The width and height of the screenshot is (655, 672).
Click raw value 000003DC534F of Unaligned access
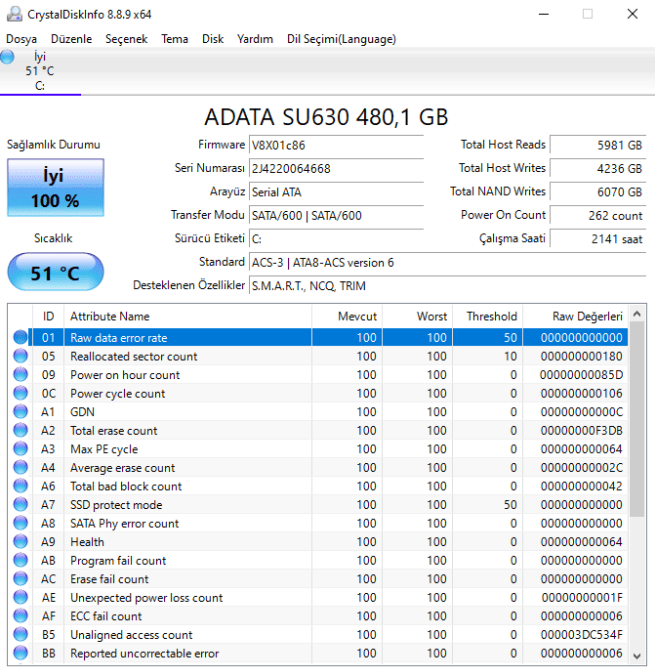tap(581, 634)
